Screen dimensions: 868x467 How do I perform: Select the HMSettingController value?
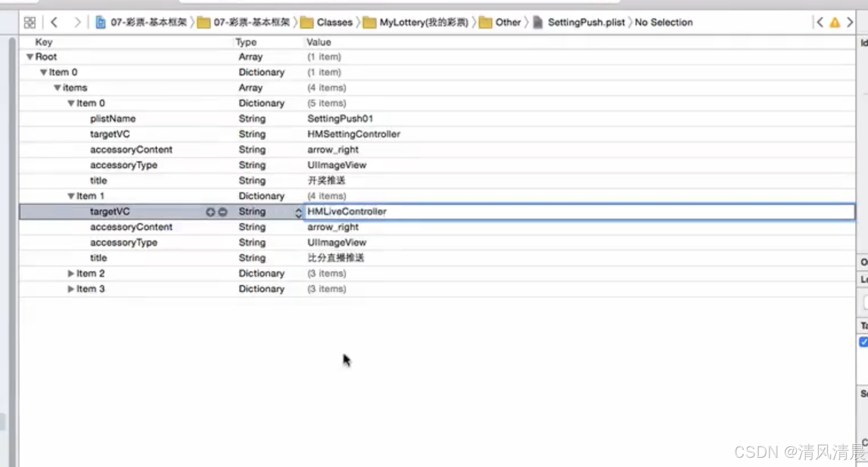(x=354, y=134)
